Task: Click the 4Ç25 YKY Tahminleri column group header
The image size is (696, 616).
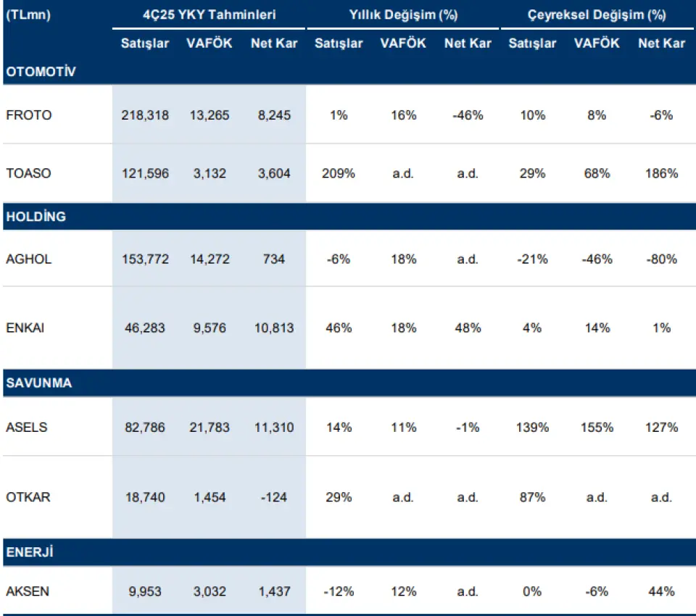Action: click(209, 14)
